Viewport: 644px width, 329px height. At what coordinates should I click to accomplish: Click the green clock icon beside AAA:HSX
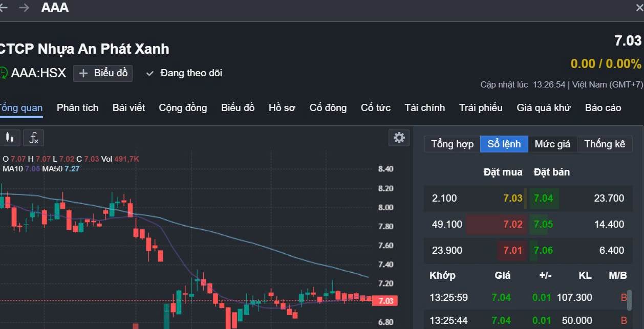tap(3, 73)
